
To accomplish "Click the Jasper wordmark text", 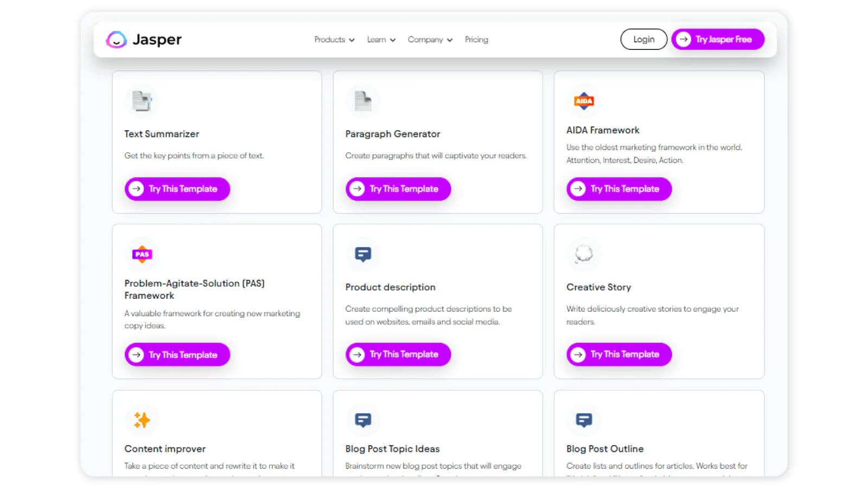I will click(157, 40).
